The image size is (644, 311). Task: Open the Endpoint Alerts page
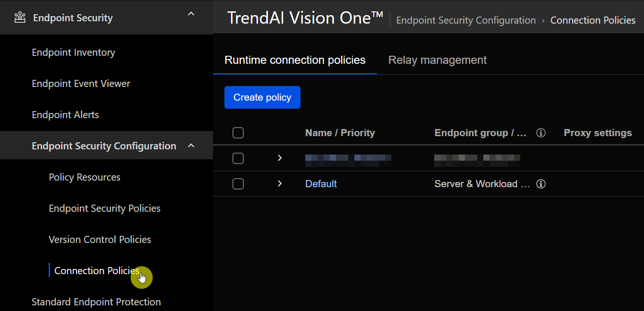tap(65, 115)
